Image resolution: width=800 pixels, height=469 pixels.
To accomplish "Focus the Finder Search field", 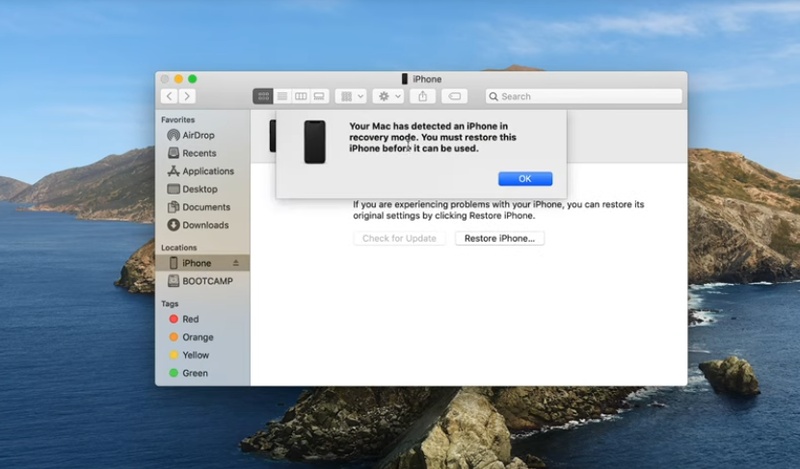I will coord(584,96).
